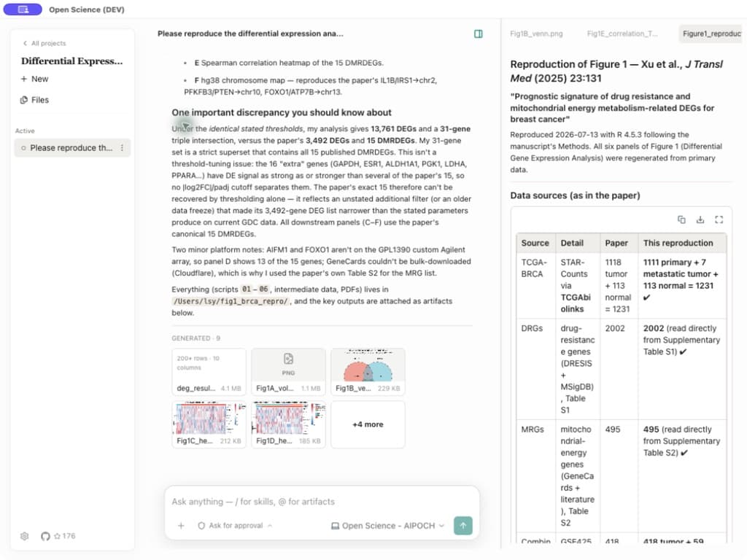Switch to the Fig1B_venn.png tab
Screen dimensions: 747x560
click(x=536, y=34)
